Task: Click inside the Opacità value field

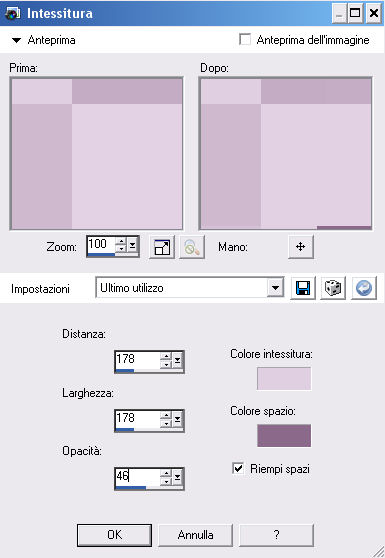Action: [138, 476]
